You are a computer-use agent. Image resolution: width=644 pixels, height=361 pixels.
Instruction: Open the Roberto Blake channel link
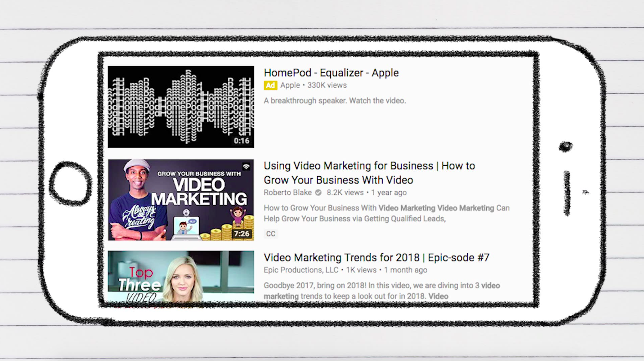(x=288, y=193)
